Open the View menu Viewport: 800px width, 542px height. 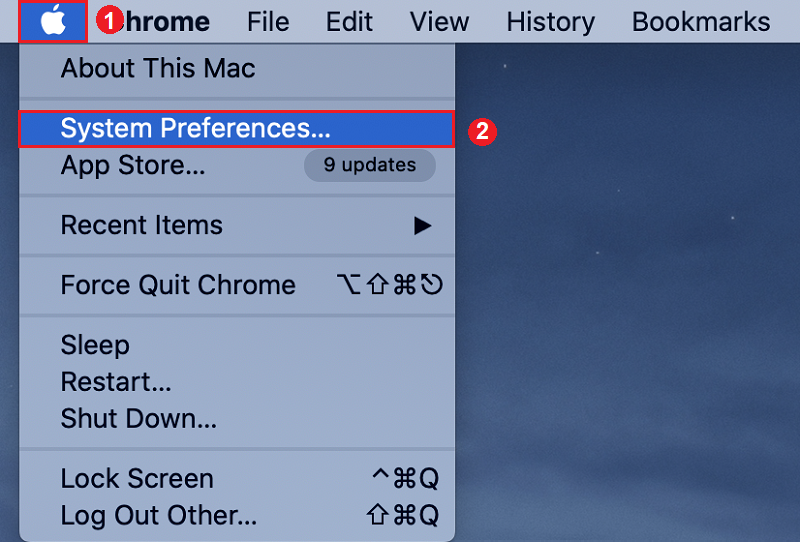tap(439, 21)
